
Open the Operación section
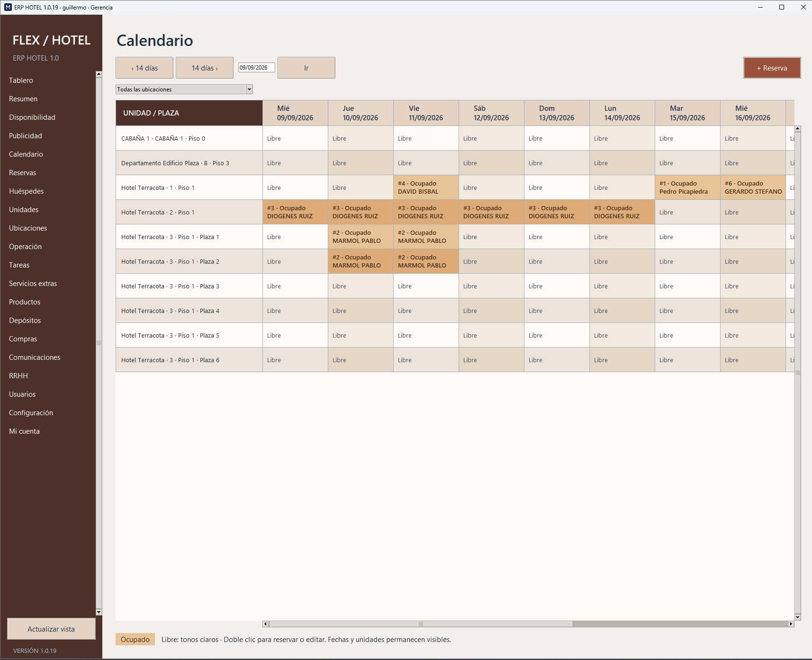(x=26, y=247)
